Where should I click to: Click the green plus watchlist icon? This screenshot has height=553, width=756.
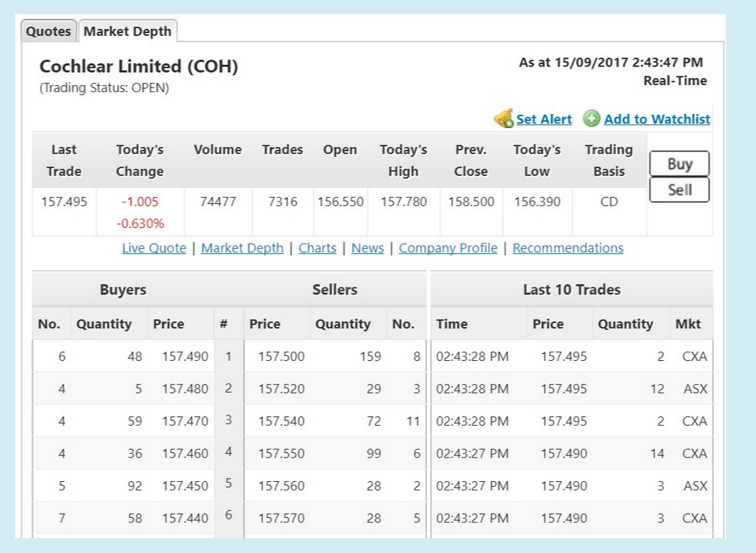tap(591, 118)
